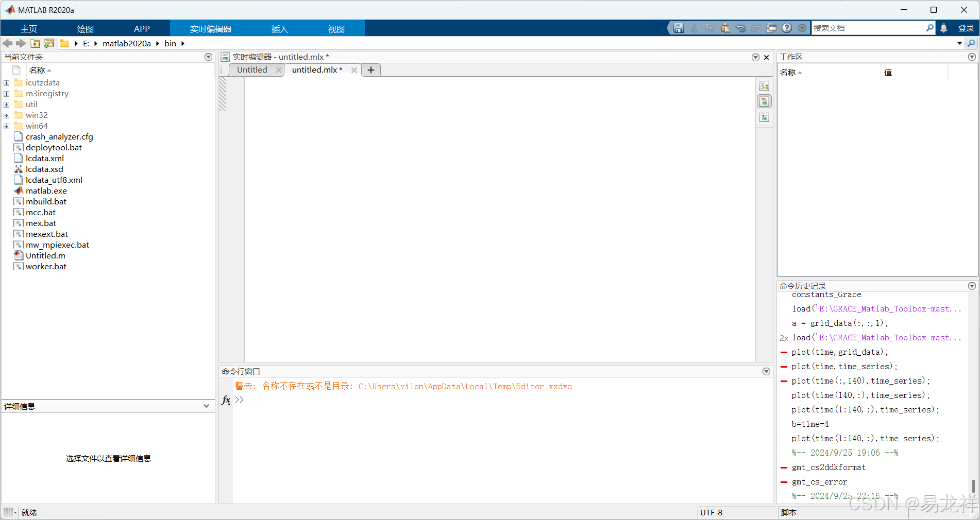
Task: Open live editor panel actions menu
Action: 755,57
